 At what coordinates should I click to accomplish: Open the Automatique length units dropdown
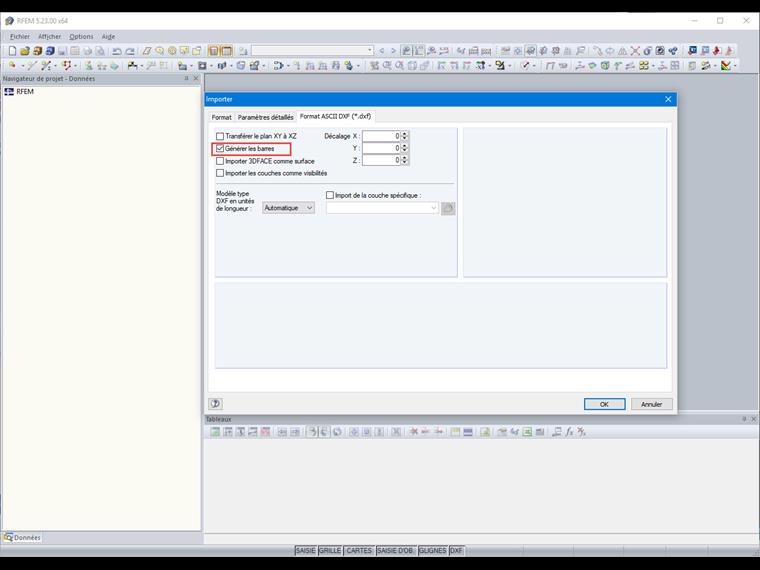(288, 208)
